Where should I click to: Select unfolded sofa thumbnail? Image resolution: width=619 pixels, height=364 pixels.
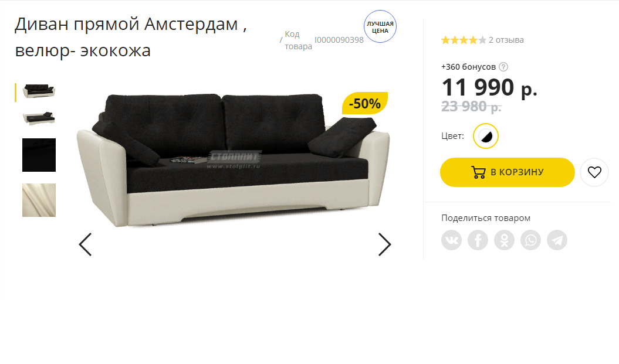coord(39,118)
